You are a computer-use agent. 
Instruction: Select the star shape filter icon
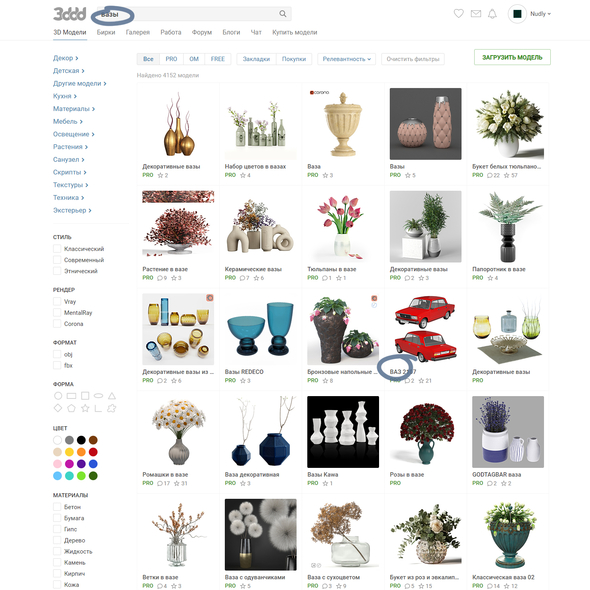coord(85,408)
